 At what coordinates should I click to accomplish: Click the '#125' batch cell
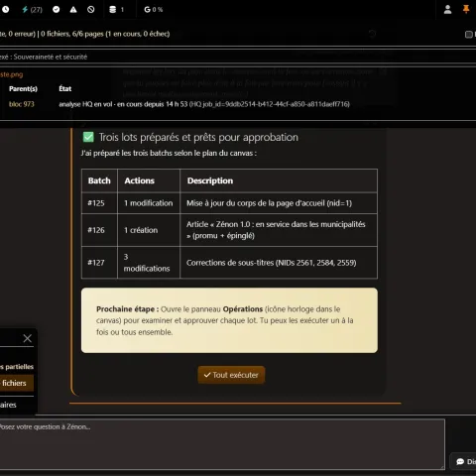99,203
